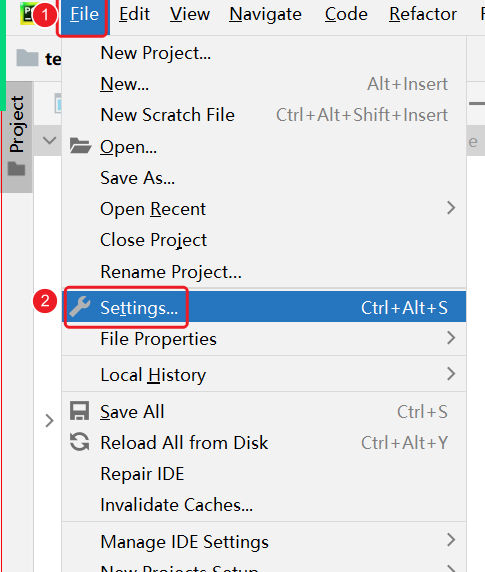Click the project folder icon in navigation bar
This screenshot has width=485, height=572.
pyautogui.click(x=27, y=58)
